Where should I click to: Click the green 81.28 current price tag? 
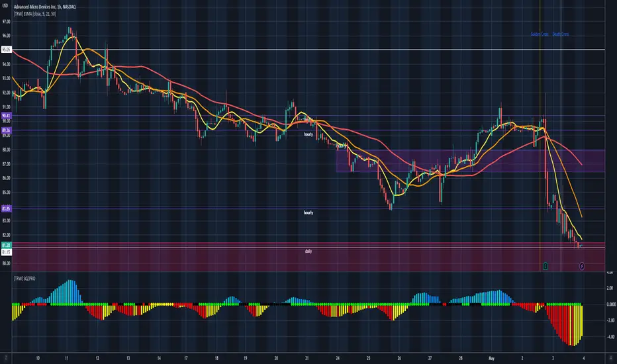pyautogui.click(x=6, y=245)
